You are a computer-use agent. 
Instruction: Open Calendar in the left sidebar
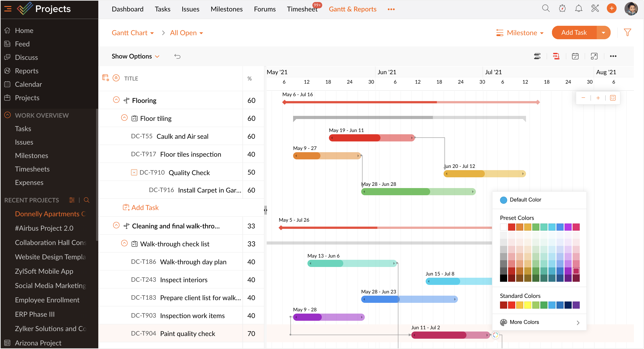click(x=28, y=84)
